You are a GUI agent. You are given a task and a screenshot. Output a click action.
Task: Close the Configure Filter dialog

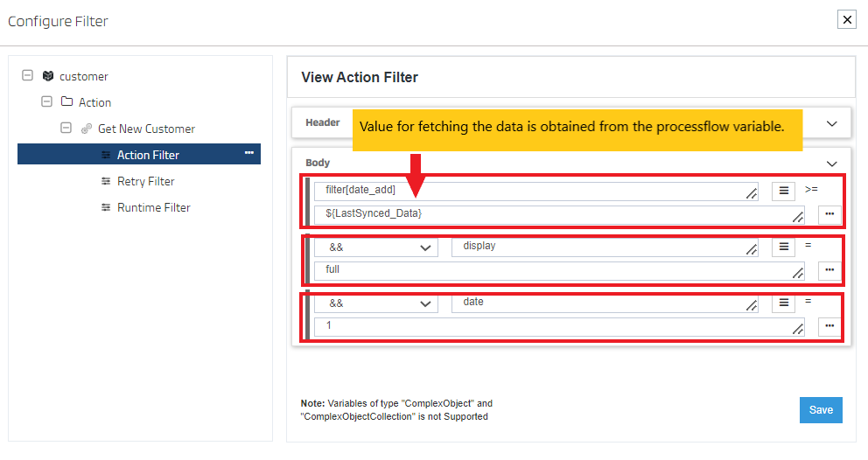[x=846, y=19]
